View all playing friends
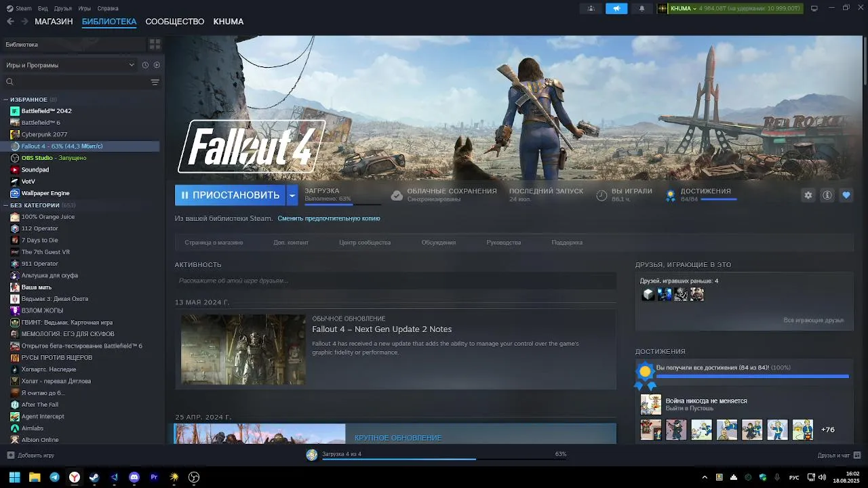868x488 pixels. coord(814,320)
